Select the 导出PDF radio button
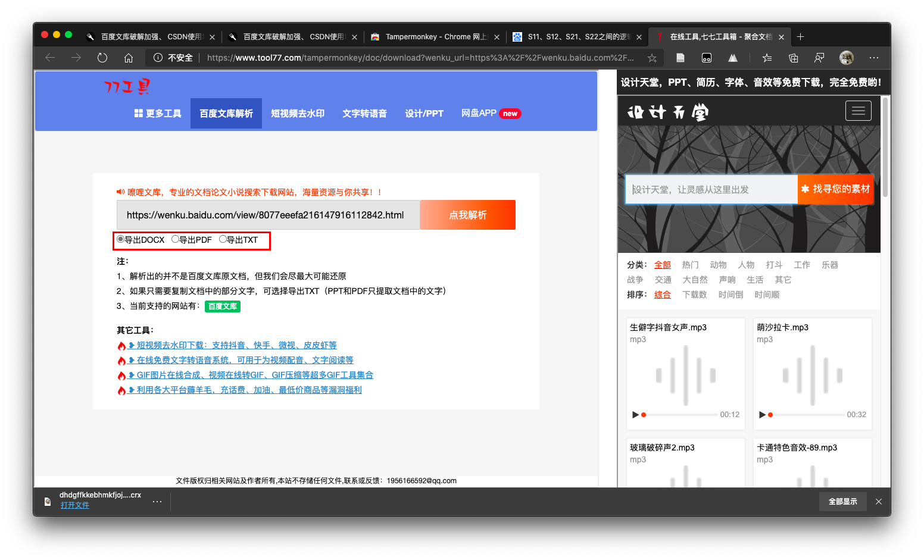This screenshot has width=924, height=560. [175, 239]
